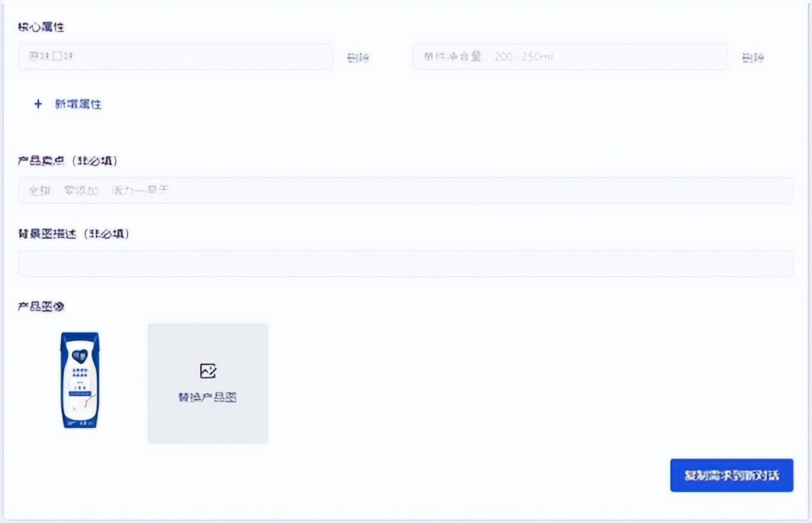
Task: Click the 产品卖点 (非必填) label
Action: tap(68, 161)
